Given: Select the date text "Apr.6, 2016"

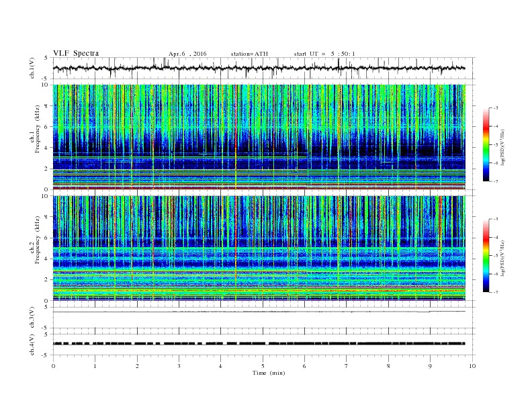Looking at the screenshot, I should [187, 54].
